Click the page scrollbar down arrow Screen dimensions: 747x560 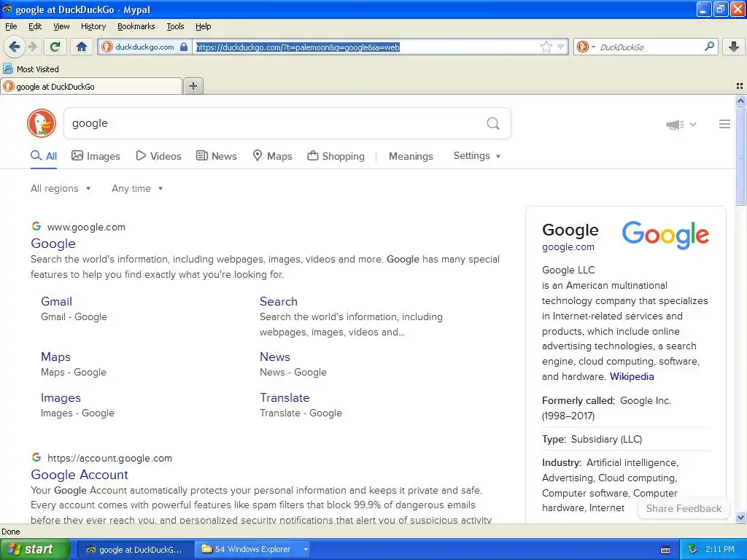coord(740,517)
